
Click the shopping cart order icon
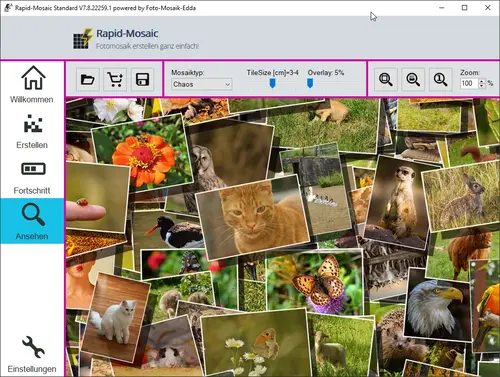point(115,80)
